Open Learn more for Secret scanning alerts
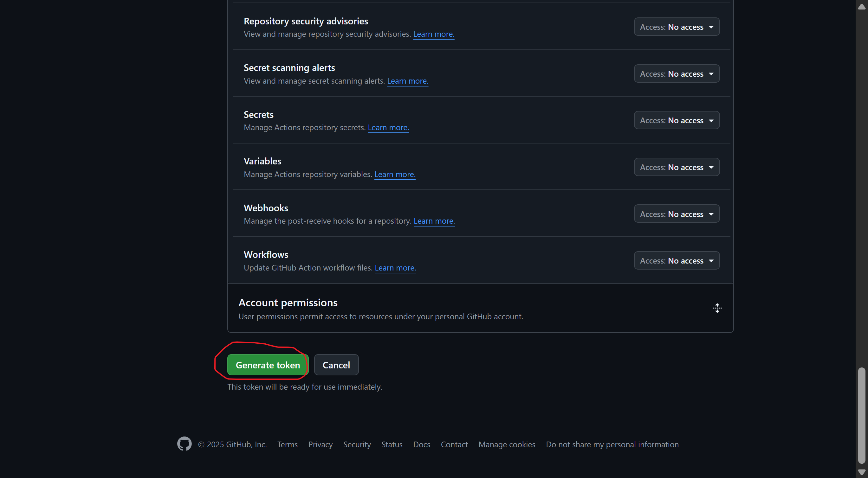The image size is (868, 478). (x=407, y=81)
